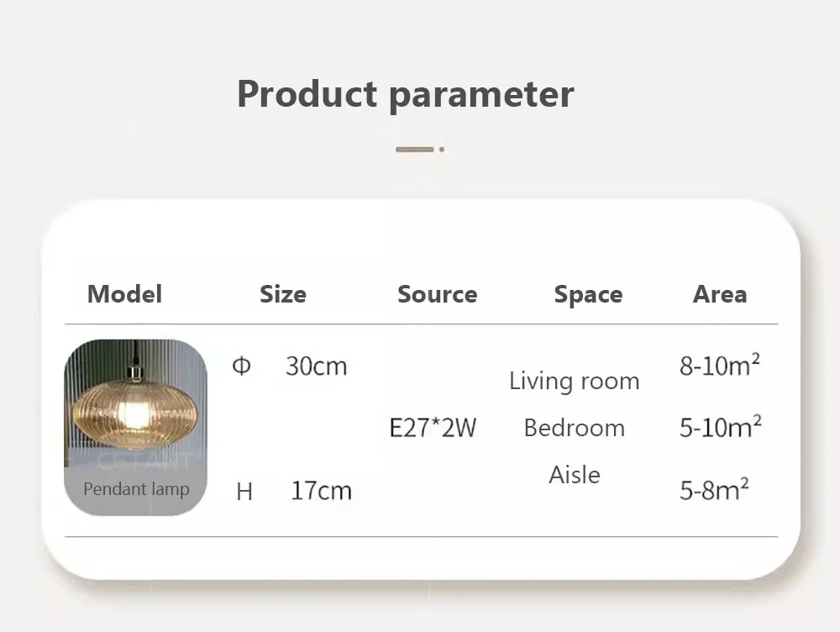Select the Space column header
This screenshot has width=840, height=632.
click(x=588, y=294)
